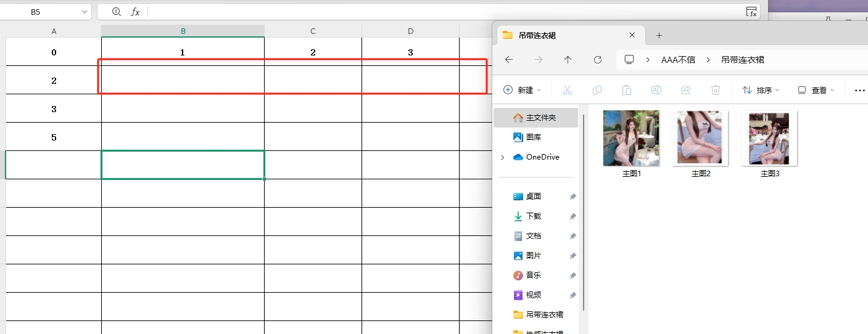Viewport: 868px width, 334px height.
Task: Select column header C in spreadsheet
Action: point(313,31)
